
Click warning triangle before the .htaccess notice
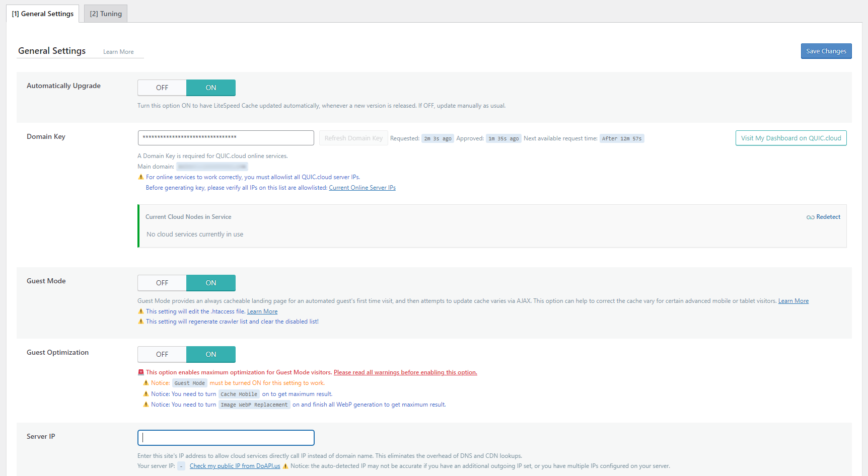pyautogui.click(x=141, y=311)
